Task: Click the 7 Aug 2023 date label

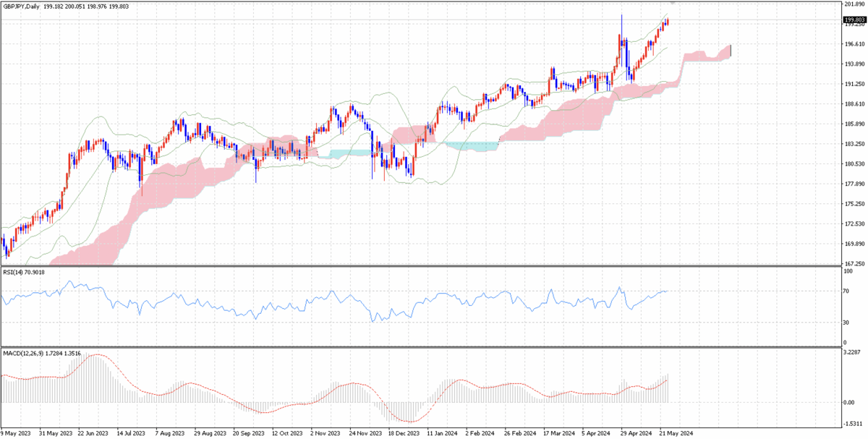Action: pos(171,434)
